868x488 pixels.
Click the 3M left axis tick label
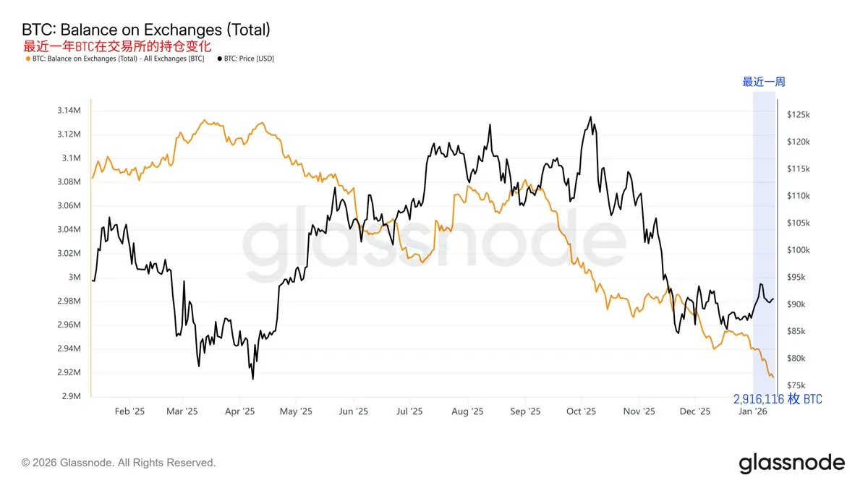point(75,278)
